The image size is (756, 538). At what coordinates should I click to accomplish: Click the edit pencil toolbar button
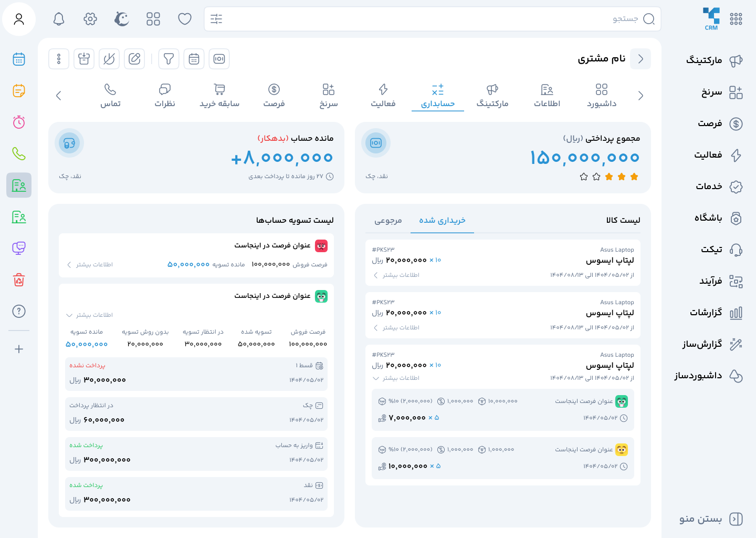tap(134, 59)
